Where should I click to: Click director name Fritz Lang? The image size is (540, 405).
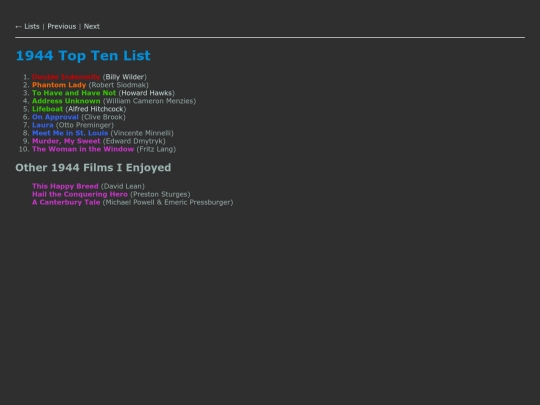point(156,149)
